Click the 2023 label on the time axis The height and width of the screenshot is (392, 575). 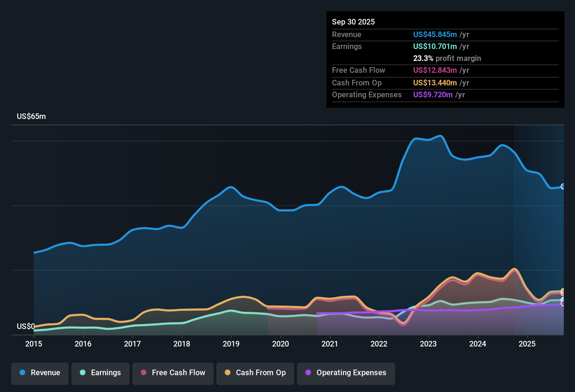pyautogui.click(x=428, y=344)
